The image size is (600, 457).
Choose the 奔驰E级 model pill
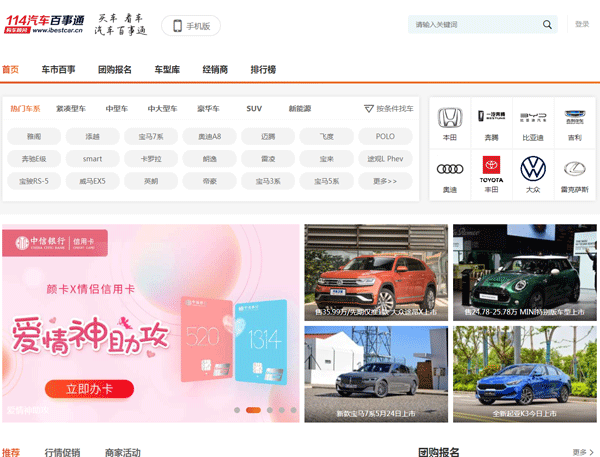(34, 158)
